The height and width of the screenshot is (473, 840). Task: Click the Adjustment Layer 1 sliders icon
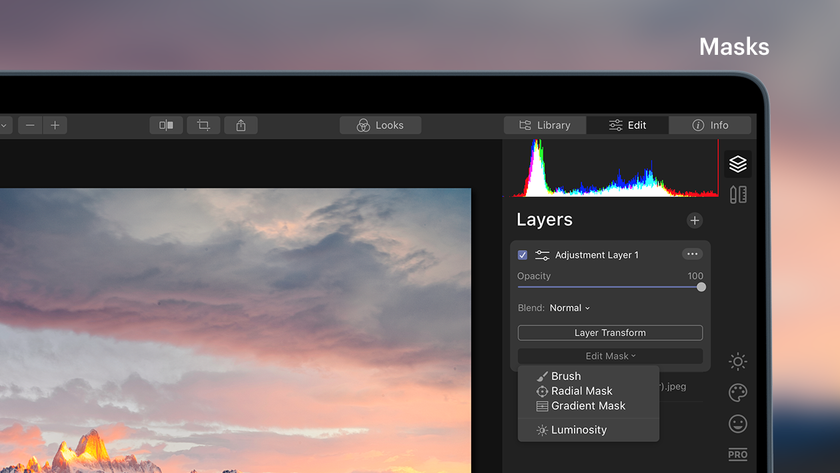point(542,255)
